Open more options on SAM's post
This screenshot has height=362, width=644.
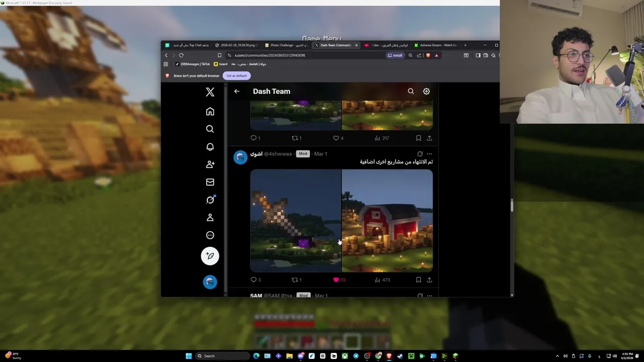tap(429, 296)
